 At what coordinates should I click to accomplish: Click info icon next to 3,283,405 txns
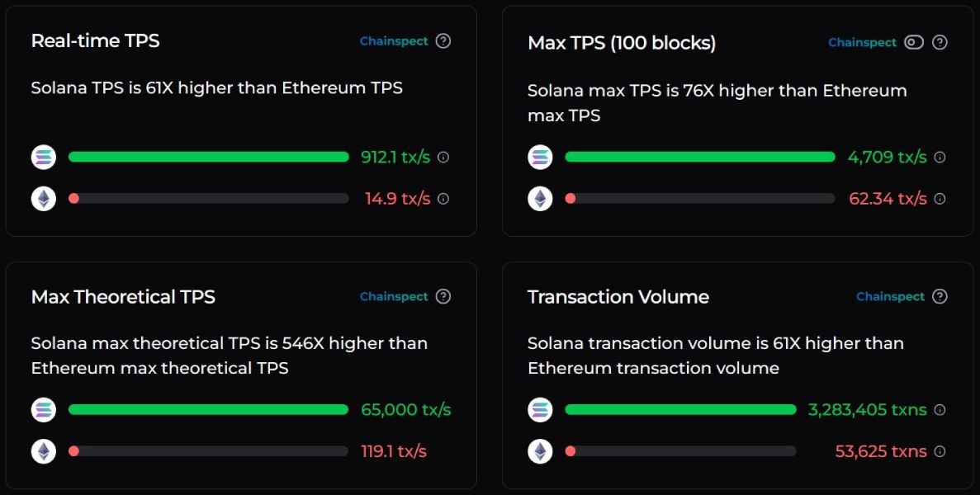tap(940, 409)
